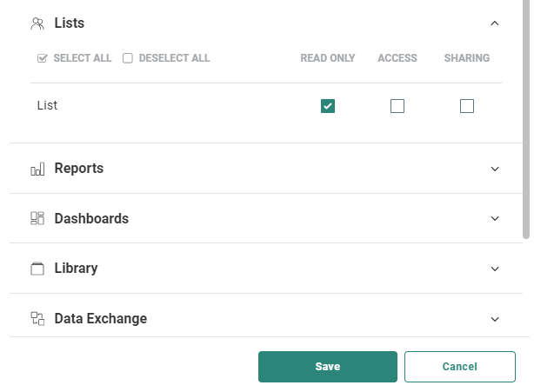Open the Library section heading
The width and height of the screenshot is (534, 392).
[76, 269]
